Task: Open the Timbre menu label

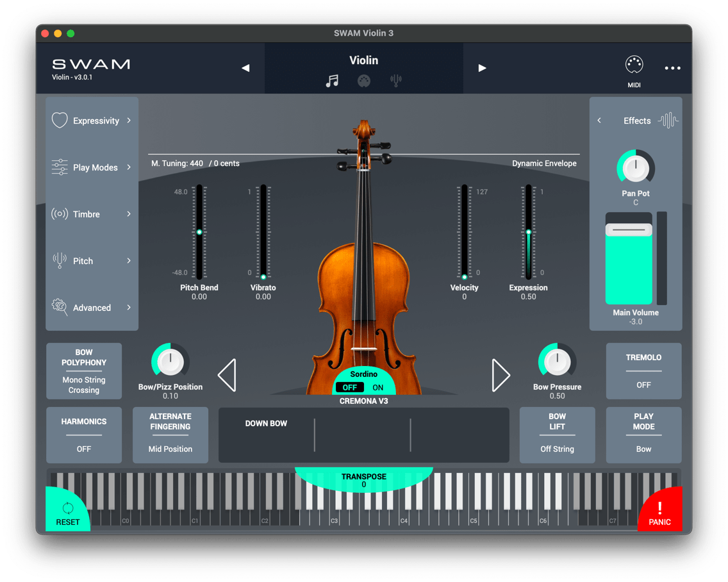Action: [87, 214]
